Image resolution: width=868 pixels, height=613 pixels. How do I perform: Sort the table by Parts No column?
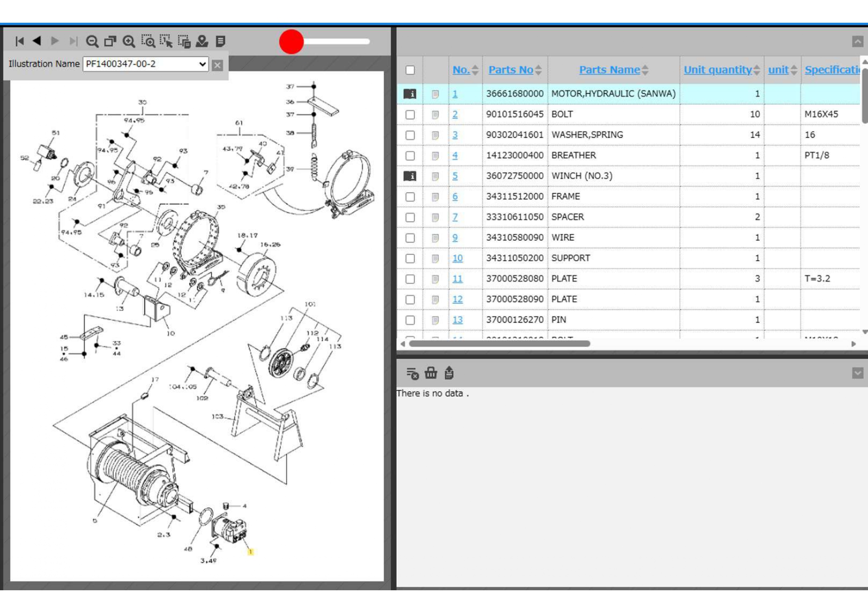click(x=510, y=70)
